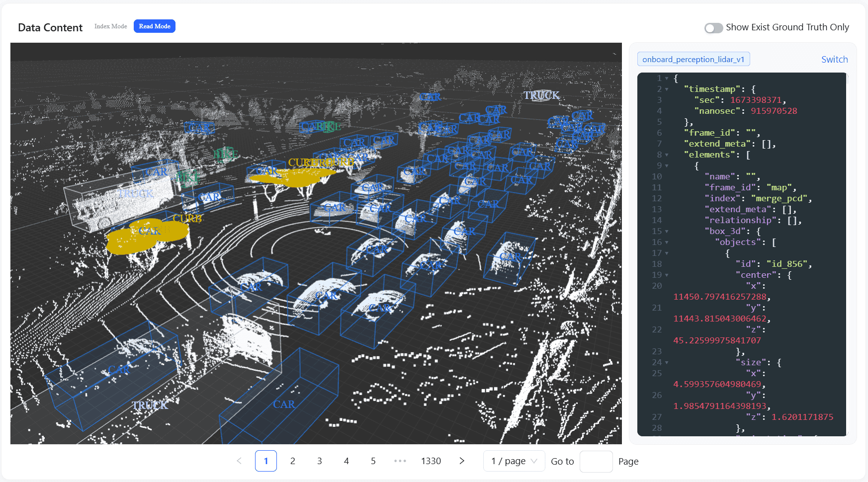
Task: Select page 5 in pagination
Action: tap(373, 461)
